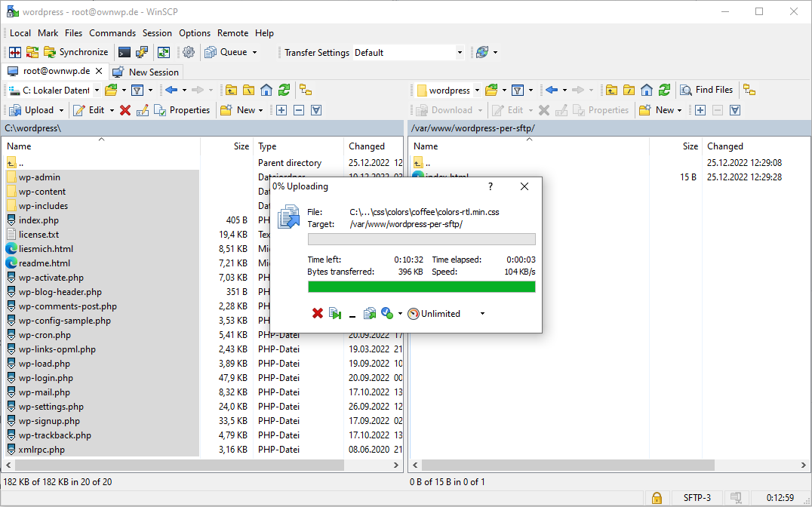The width and height of the screenshot is (812, 507).
Task: Open Preferences gear icon
Action: click(189, 52)
